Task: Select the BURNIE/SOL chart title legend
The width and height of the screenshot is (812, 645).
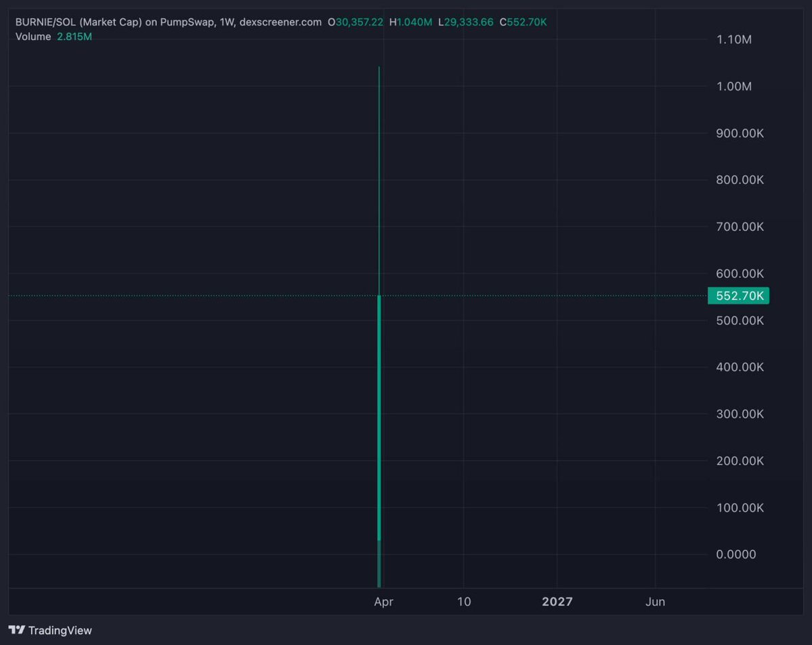Action: coord(168,22)
